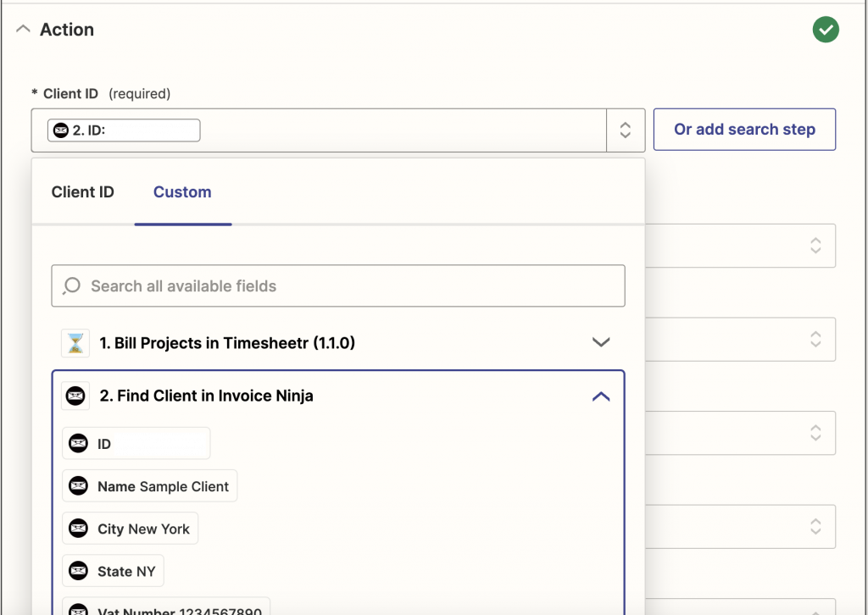Image resolution: width=868 pixels, height=615 pixels.
Task: Switch to the Custom tab
Action: click(x=183, y=192)
